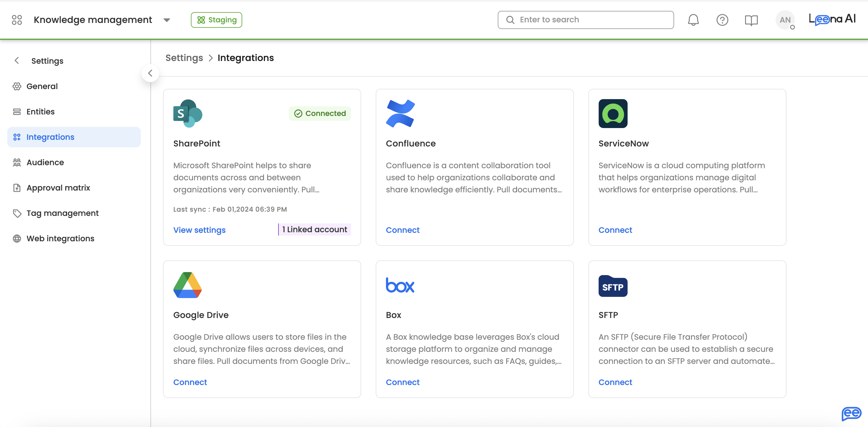The height and width of the screenshot is (427, 868).
Task: Expand the Knowledge management dropdown arrow
Action: (x=166, y=20)
